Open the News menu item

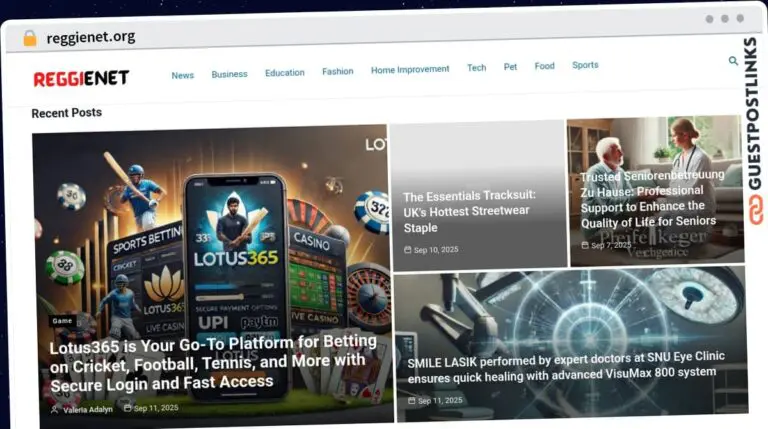click(x=183, y=75)
